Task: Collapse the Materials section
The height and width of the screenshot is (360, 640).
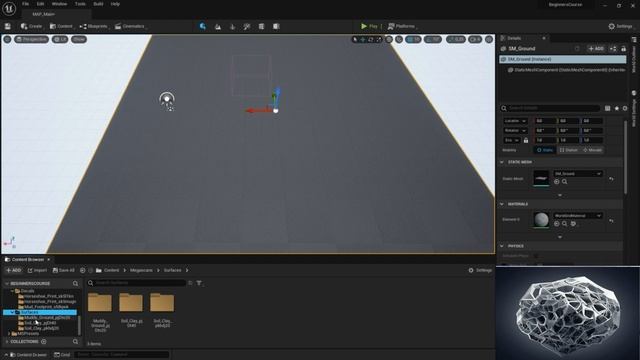Action: pyautogui.click(x=502, y=204)
